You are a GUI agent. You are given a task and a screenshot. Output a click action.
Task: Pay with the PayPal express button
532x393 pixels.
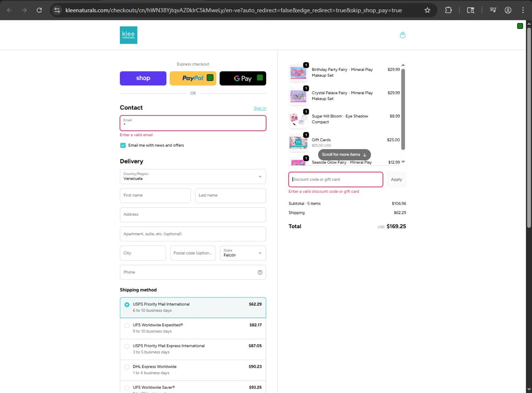[x=193, y=78]
